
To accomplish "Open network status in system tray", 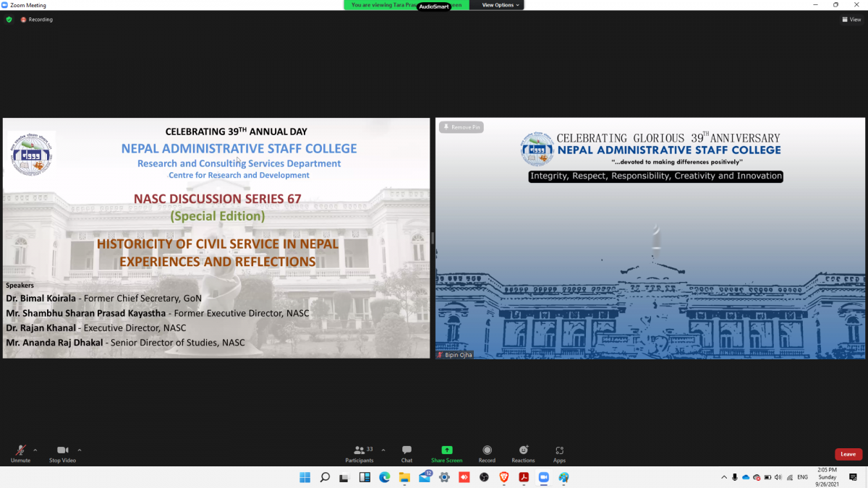I will tap(790, 477).
